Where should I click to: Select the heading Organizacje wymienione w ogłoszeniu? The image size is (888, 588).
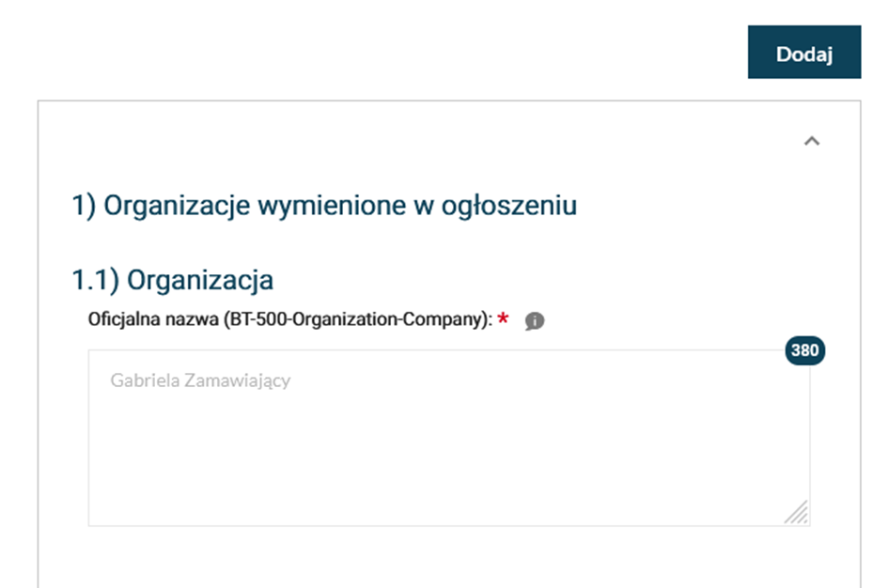(324, 206)
